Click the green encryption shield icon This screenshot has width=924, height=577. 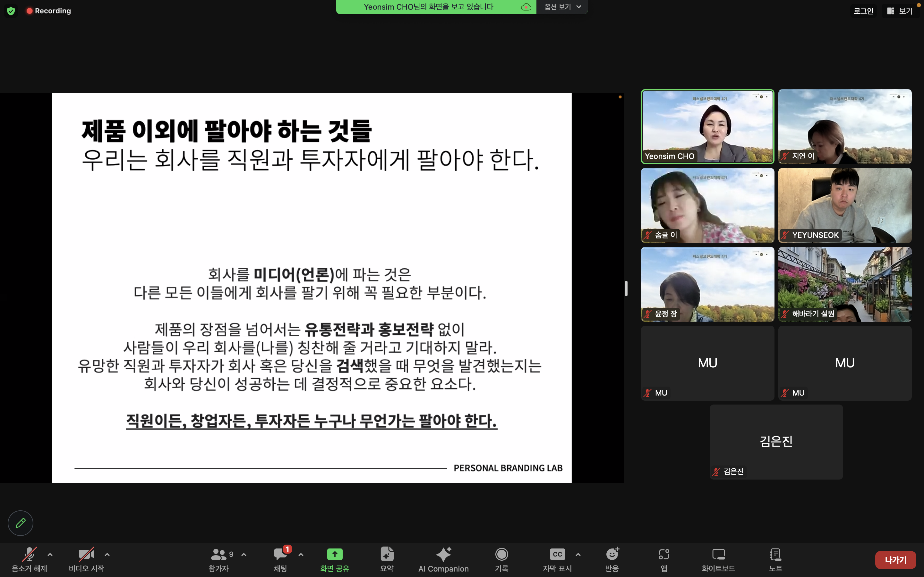pyautogui.click(x=11, y=11)
